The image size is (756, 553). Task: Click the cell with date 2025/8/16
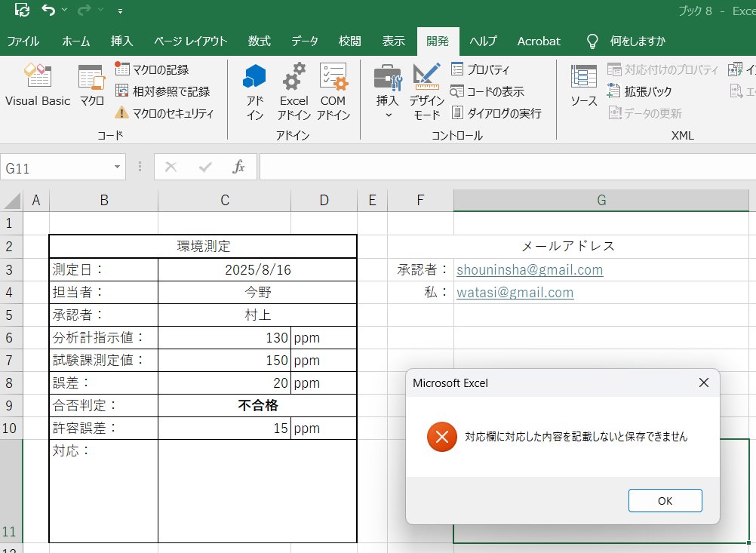pos(257,269)
